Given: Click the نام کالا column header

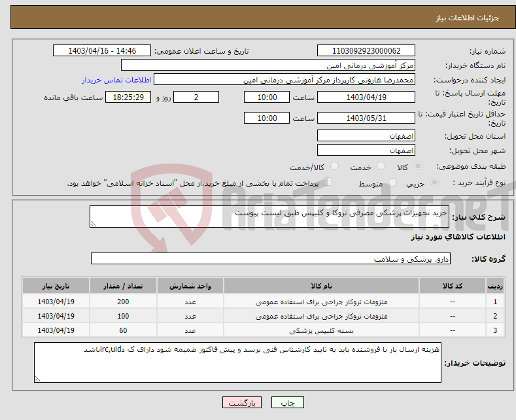Looking at the screenshot, I should [321, 286].
